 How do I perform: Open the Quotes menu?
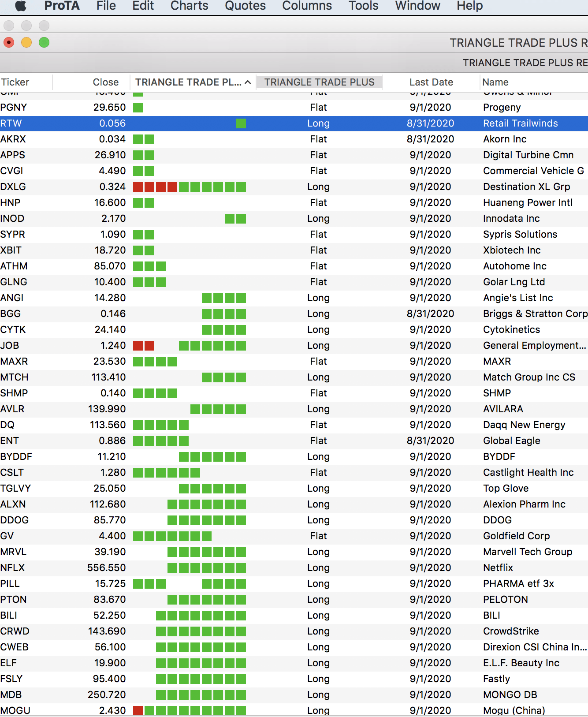coord(245,6)
